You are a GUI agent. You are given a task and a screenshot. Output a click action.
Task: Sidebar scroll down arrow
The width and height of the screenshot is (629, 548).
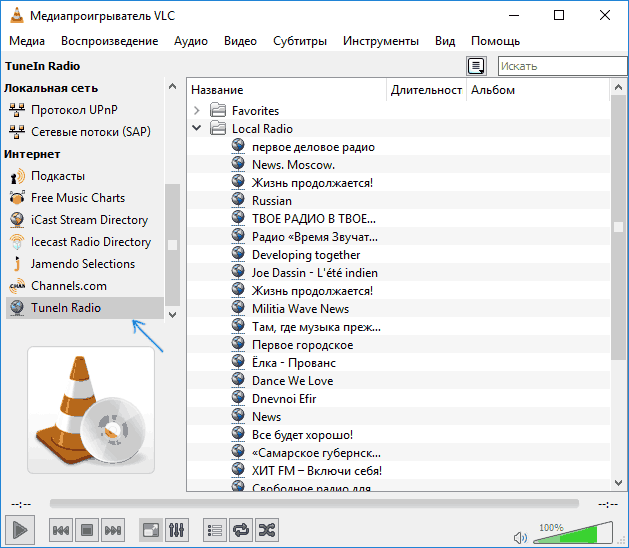[172, 315]
